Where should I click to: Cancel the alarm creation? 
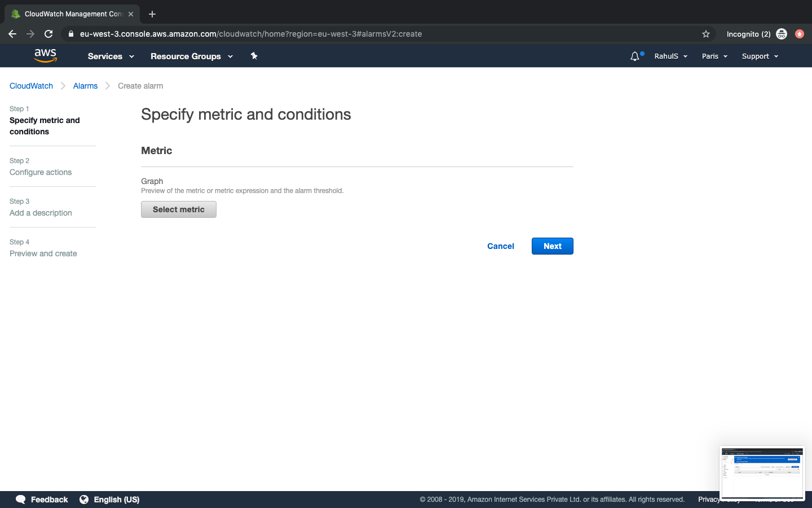point(500,246)
